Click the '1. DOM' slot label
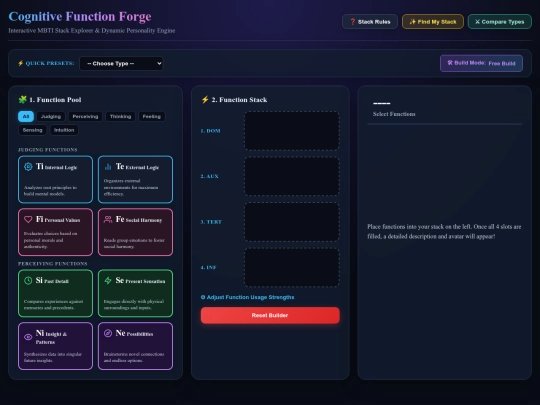This screenshot has width=540, height=405. click(x=210, y=131)
